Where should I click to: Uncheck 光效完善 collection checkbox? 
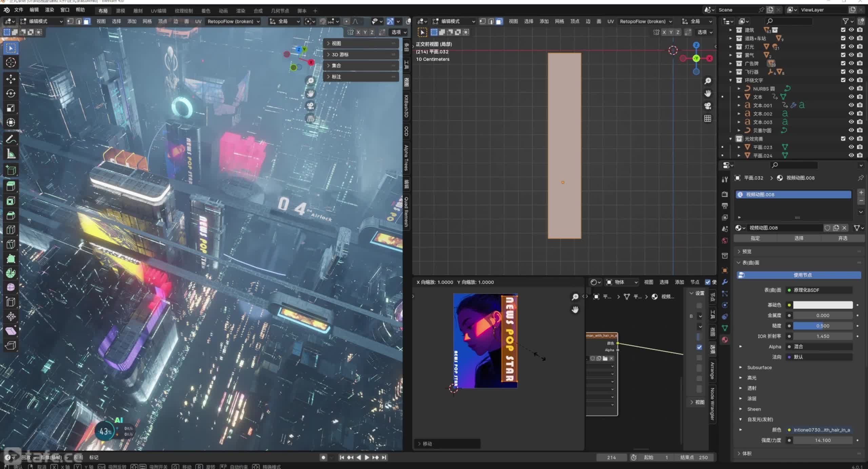[843, 138]
